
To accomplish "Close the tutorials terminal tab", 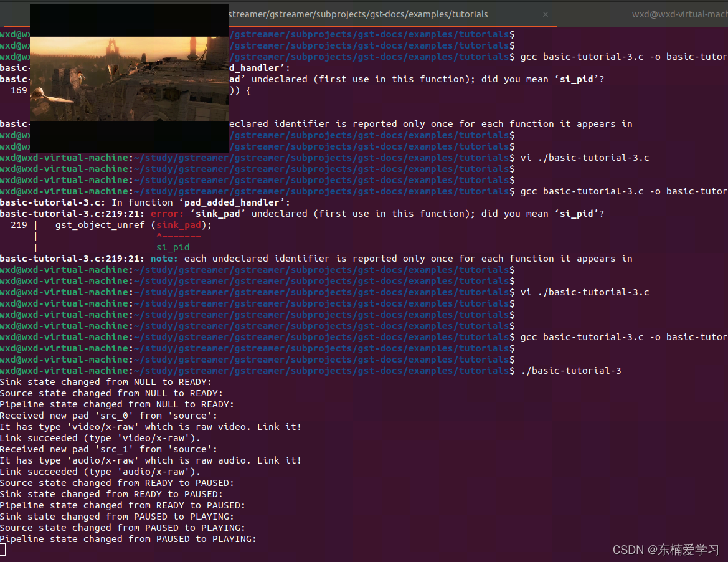I will click(x=545, y=14).
